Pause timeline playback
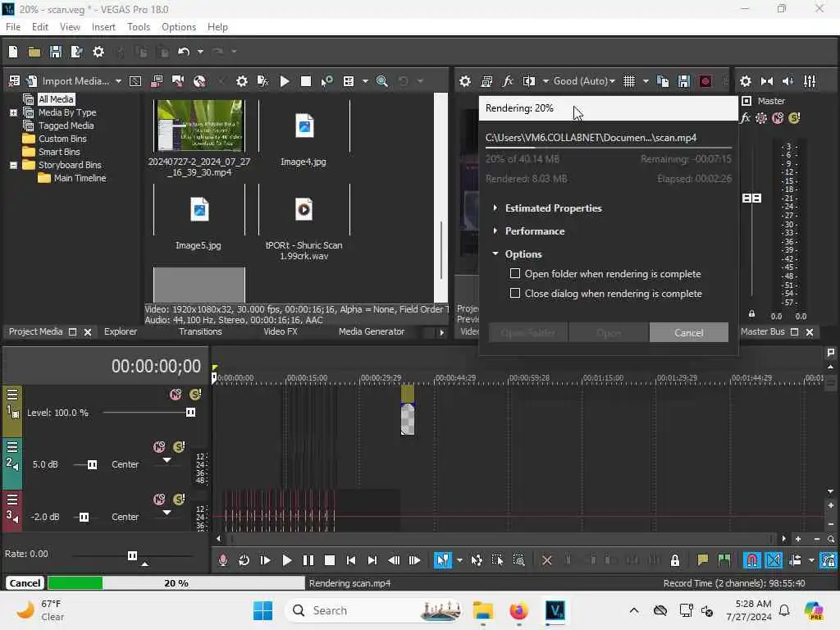The height and width of the screenshot is (630, 840). (x=308, y=560)
